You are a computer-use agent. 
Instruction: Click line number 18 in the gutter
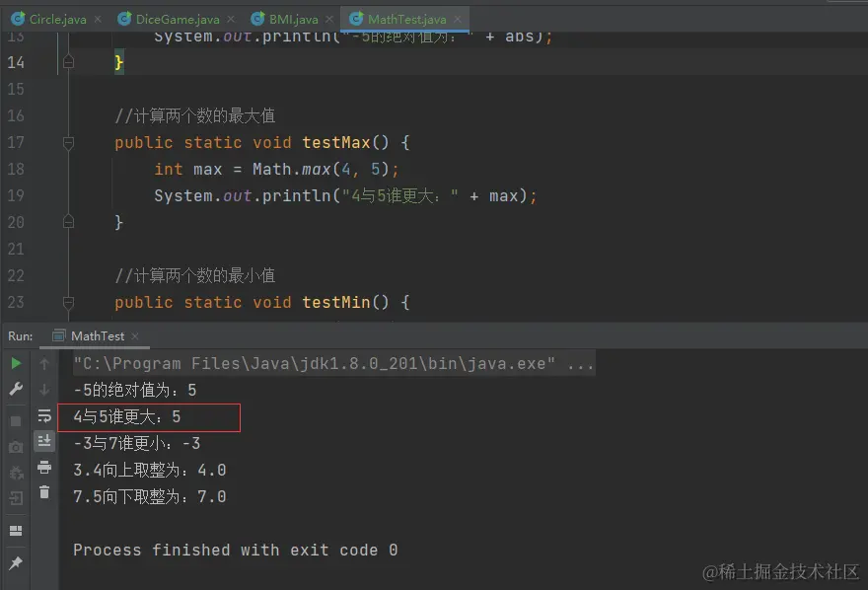click(x=16, y=169)
